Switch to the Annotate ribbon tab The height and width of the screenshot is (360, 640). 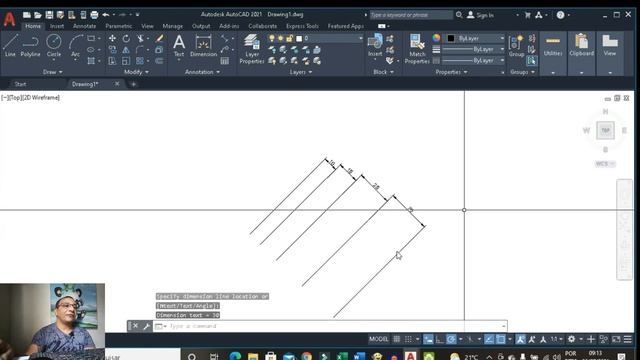tap(84, 26)
